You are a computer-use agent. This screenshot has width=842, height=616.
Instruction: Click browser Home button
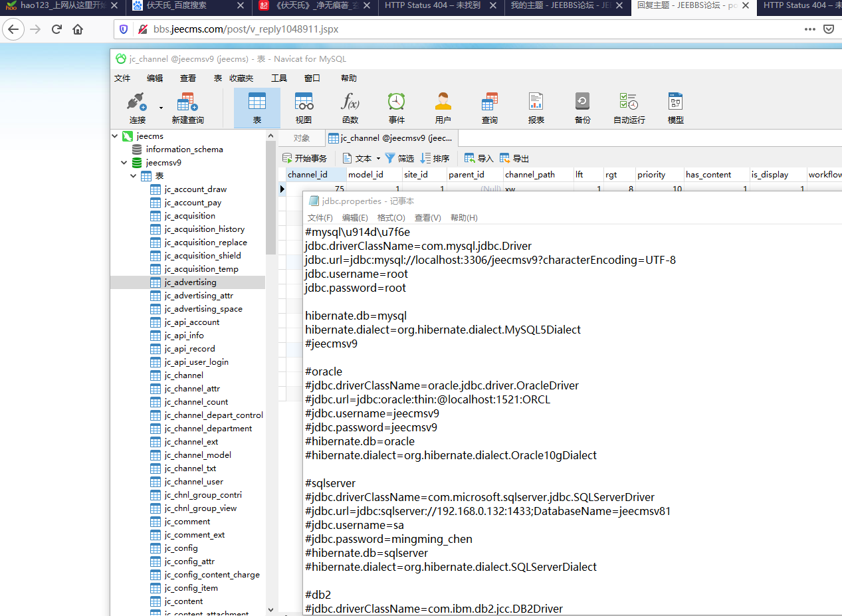coord(78,29)
